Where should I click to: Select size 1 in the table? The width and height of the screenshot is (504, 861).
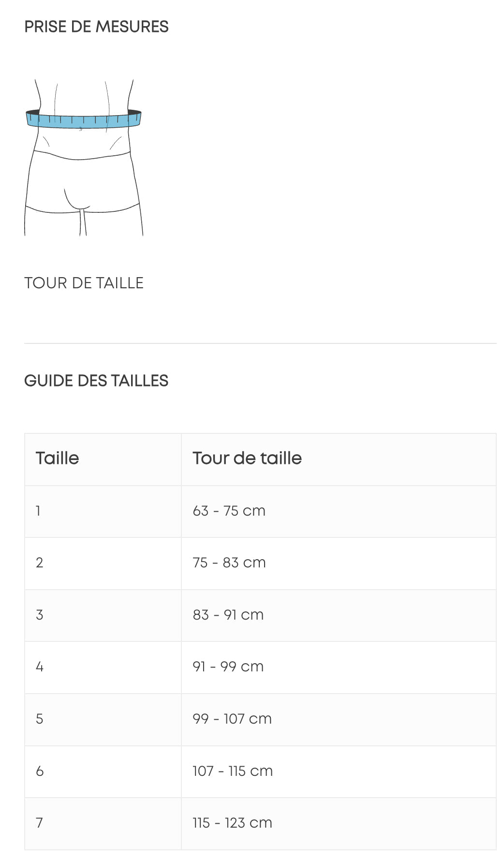[x=38, y=511]
